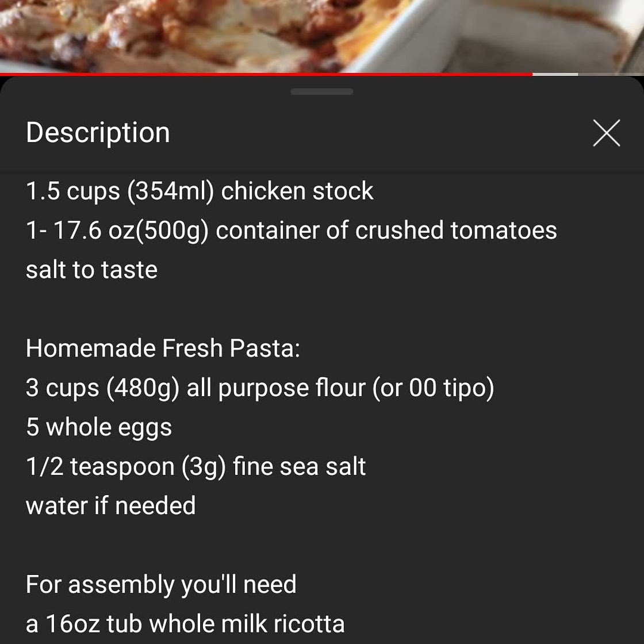Click the '(or 00 tipo)' flour note
The image size is (644, 644).
433,388
